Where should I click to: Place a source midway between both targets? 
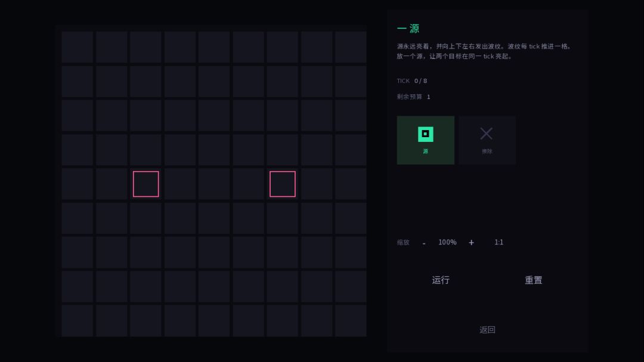coord(214,184)
